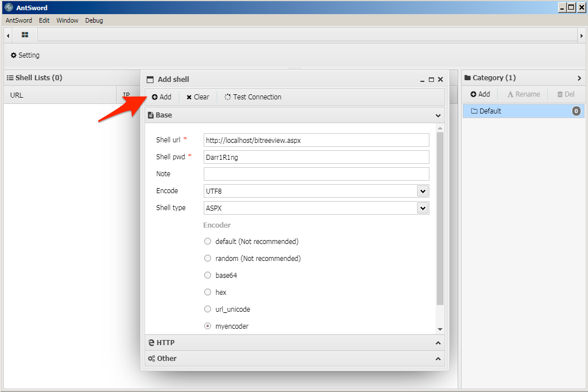Click the left tab scroll arrow
The height and width of the screenshot is (392, 588).
click(8, 36)
